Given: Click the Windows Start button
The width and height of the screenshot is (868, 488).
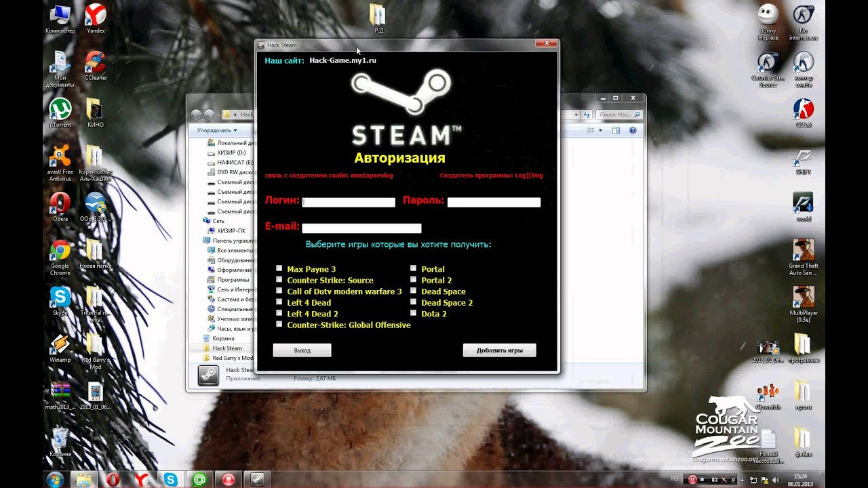Looking at the screenshot, I should 55,479.
